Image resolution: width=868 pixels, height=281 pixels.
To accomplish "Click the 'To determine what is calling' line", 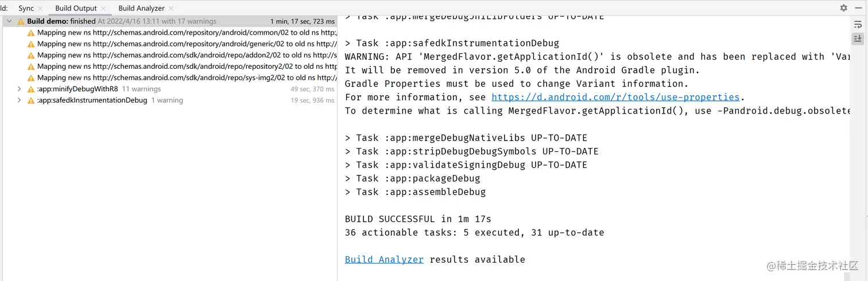I will coord(597,111).
